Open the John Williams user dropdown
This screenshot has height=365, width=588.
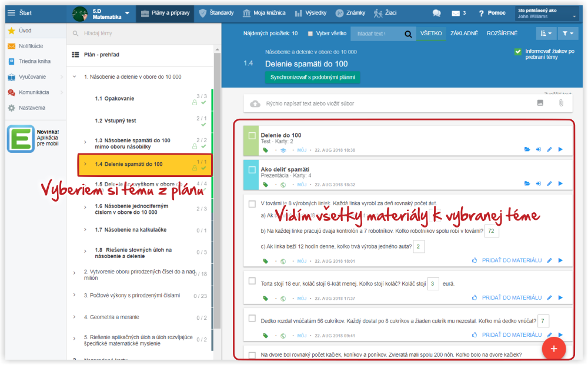click(x=547, y=14)
